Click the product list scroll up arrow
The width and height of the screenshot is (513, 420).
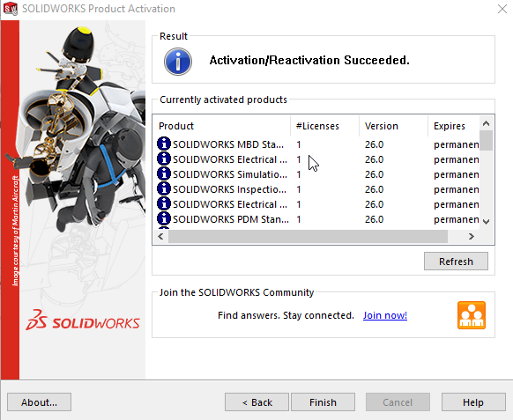[487, 123]
